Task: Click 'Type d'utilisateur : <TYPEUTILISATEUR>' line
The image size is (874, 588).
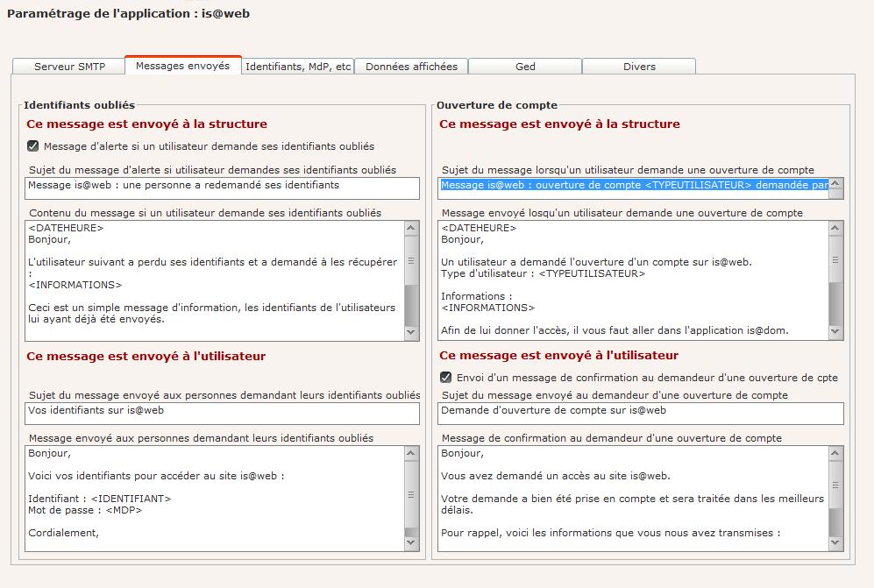Action: [x=543, y=273]
